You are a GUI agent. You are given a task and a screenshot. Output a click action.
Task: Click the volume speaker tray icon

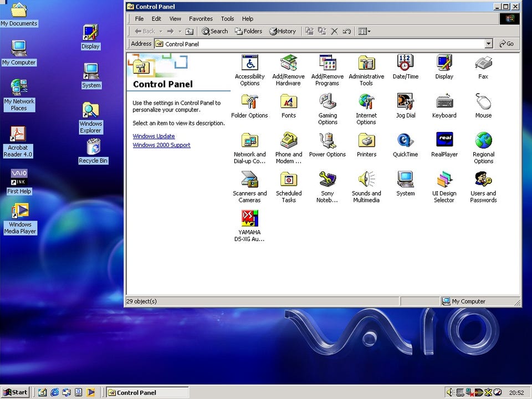450,392
